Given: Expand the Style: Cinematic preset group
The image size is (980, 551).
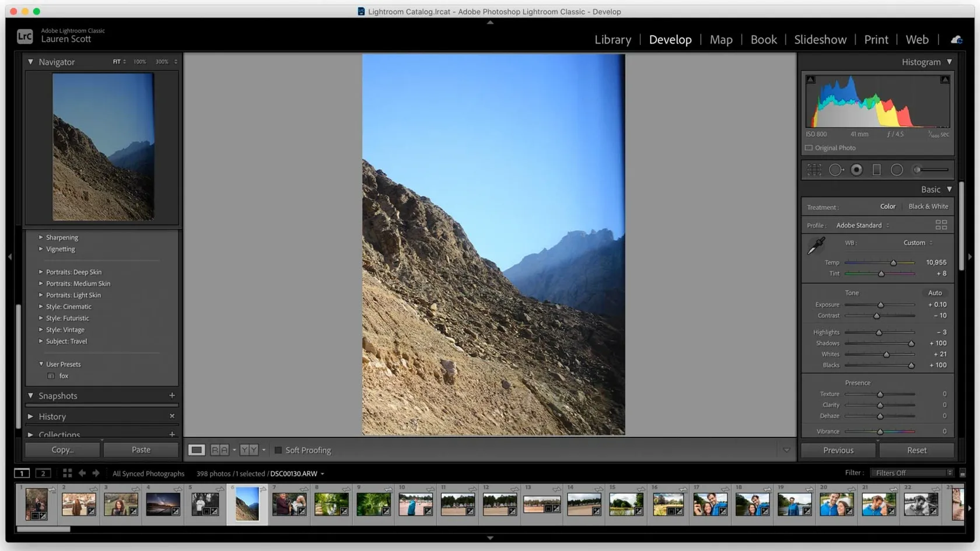Looking at the screenshot, I should [x=41, y=307].
